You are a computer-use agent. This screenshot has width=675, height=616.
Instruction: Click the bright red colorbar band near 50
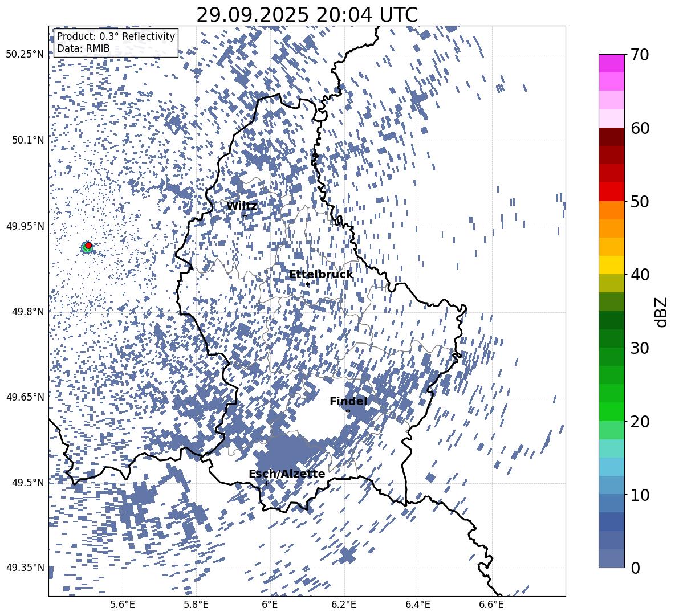[x=611, y=192]
